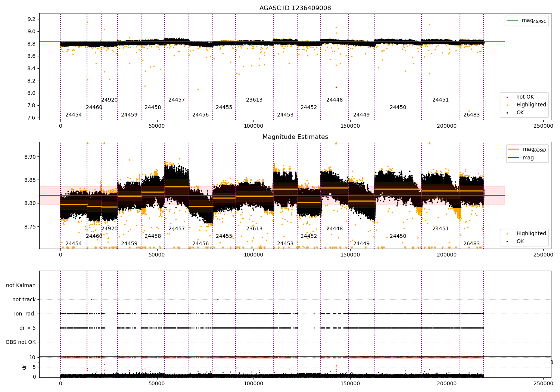
Task: Click OBSID label 24460 in top plot
Action: [94, 107]
